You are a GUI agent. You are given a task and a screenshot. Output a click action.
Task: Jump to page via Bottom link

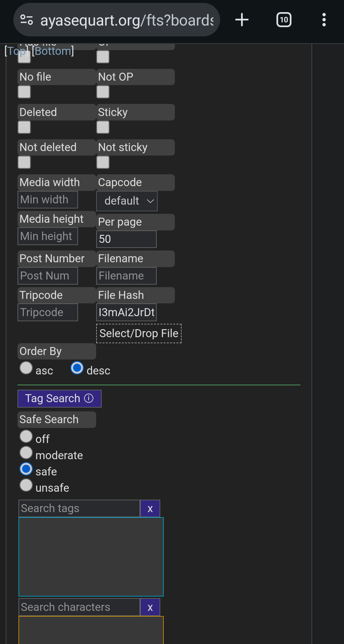pos(53,51)
